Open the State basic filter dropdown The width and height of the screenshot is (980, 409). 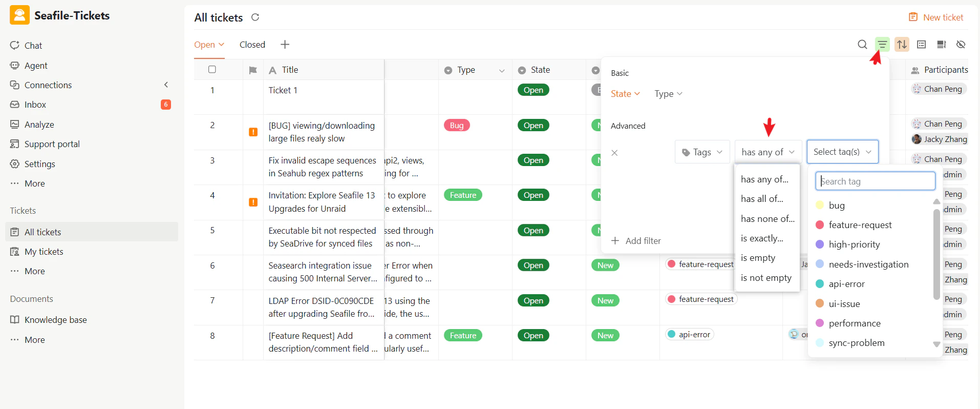coord(625,94)
